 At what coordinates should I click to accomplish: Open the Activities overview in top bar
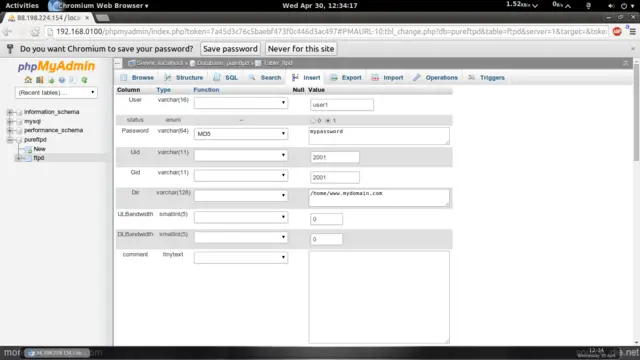(x=22, y=6)
